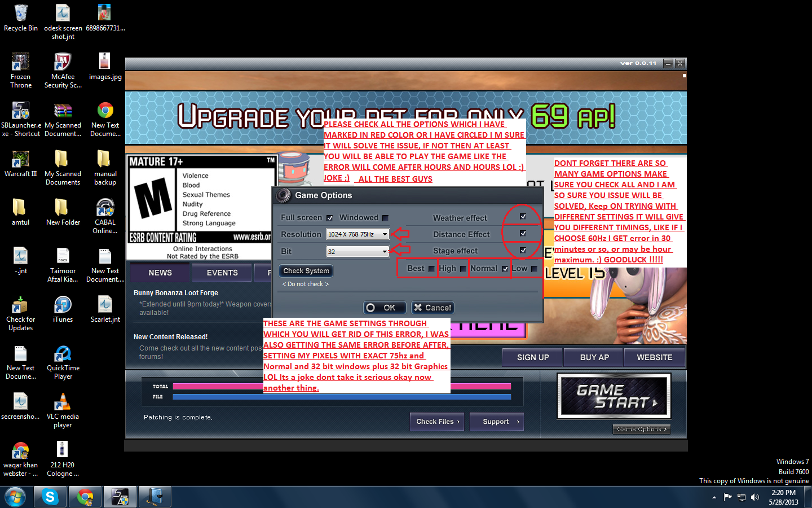Launch QuickTime Player desktop icon
The height and width of the screenshot is (508, 812).
(x=63, y=362)
